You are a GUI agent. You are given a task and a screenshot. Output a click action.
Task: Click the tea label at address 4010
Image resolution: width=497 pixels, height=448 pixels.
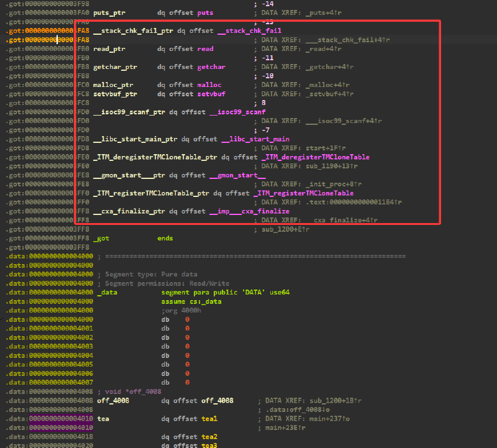coord(103,419)
